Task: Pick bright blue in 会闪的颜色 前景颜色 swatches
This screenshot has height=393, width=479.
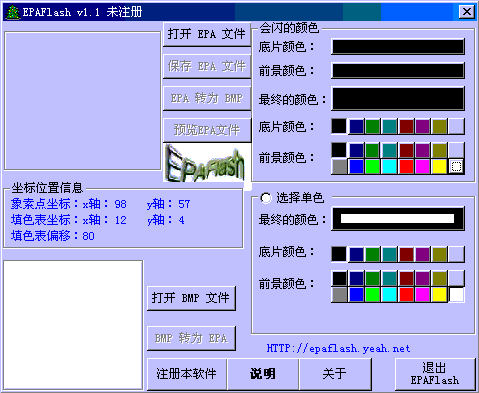Action: [x=356, y=166]
